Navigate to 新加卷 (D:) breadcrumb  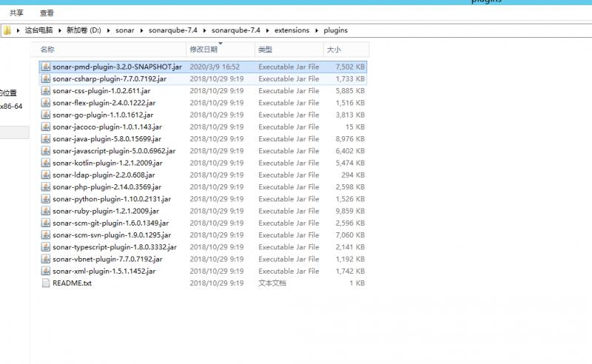[84, 30]
